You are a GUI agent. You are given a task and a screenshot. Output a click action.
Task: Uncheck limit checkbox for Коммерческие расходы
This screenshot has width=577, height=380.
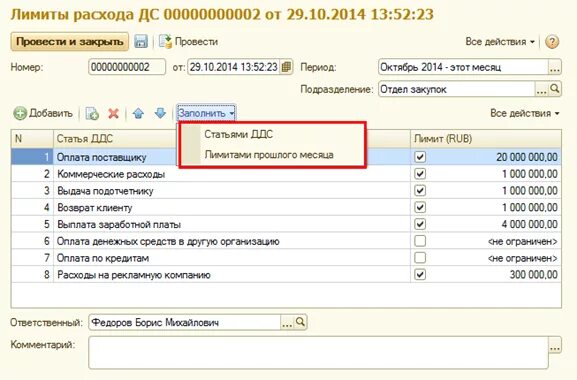pos(420,174)
